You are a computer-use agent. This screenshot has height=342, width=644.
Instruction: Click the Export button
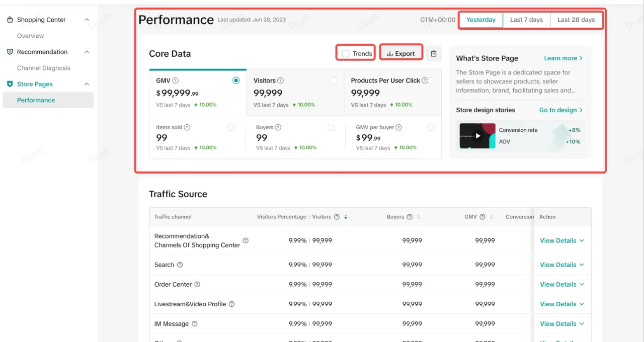(x=401, y=54)
